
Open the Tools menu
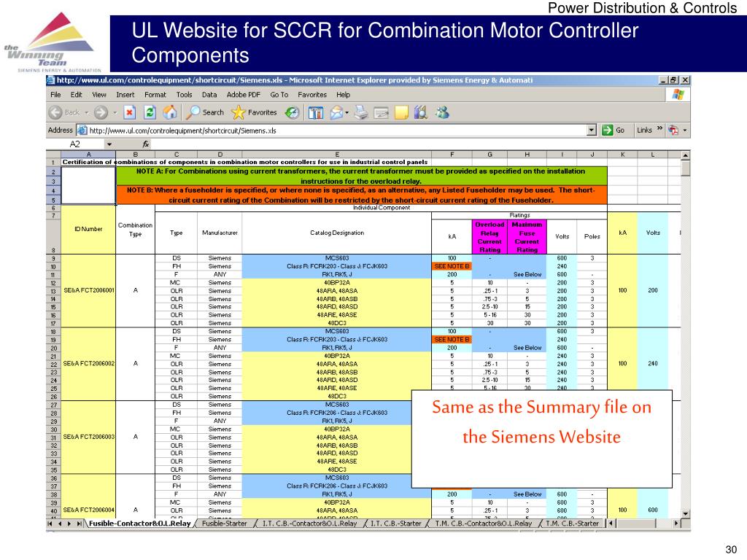(x=184, y=95)
